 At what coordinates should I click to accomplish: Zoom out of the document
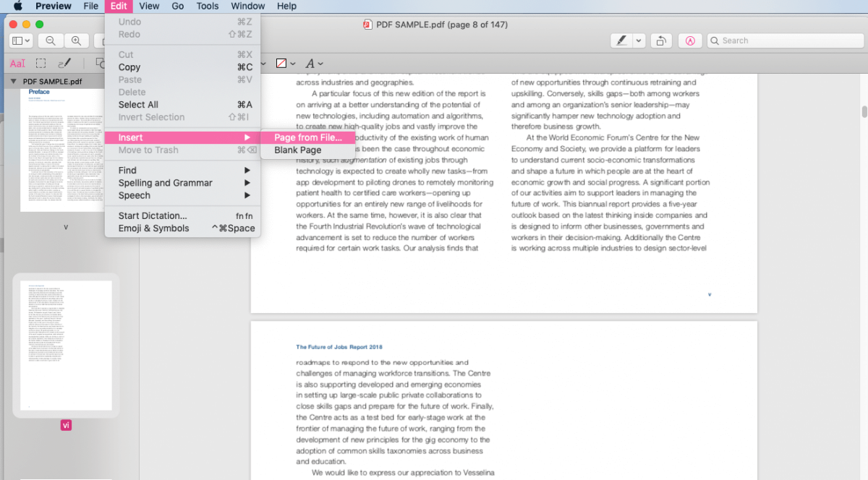pyautogui.click(x=51, y=40)
